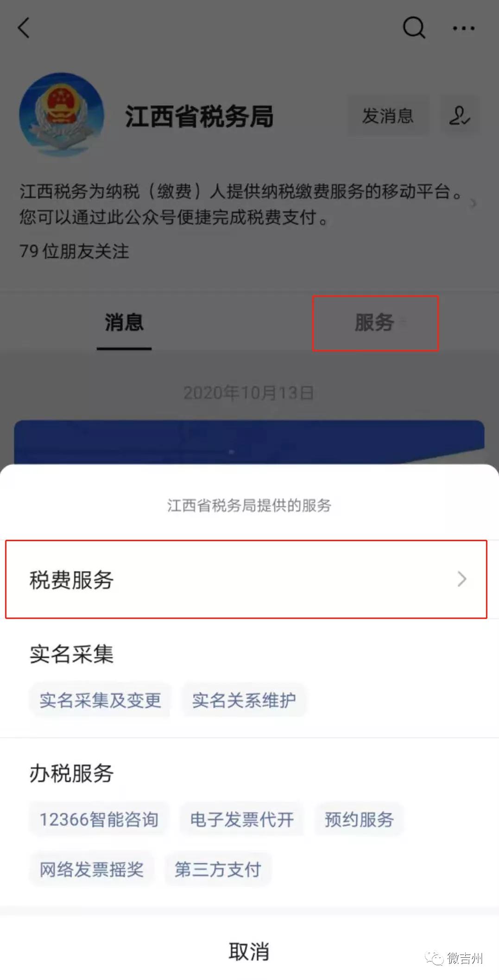Open the 税费服务 menu row

coord(246,579)
